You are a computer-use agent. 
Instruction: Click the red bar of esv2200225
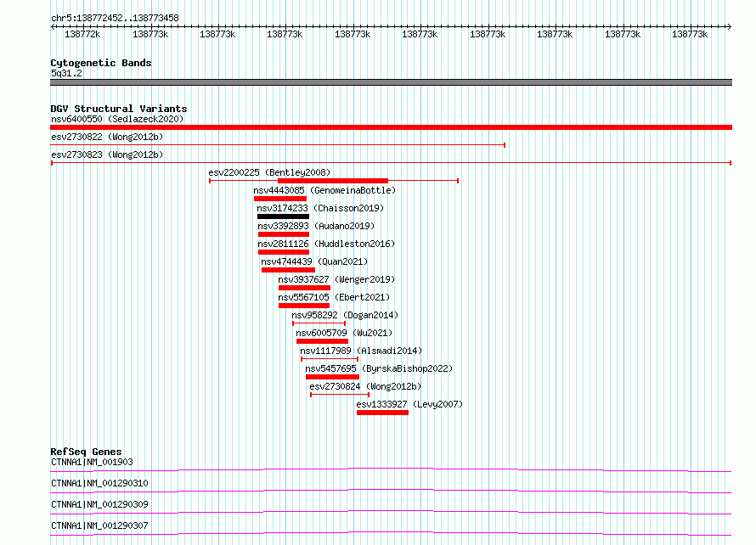click(x=333, y=181)
